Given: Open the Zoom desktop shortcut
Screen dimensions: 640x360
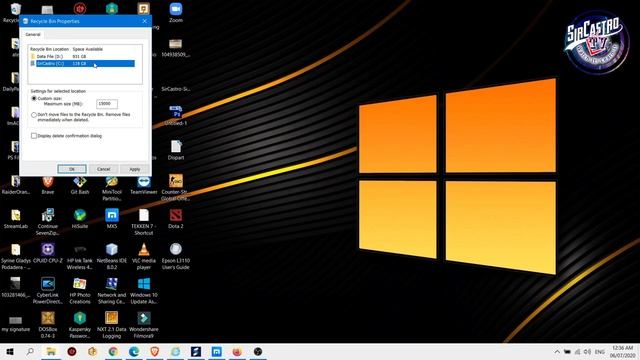Looking at the screenshot, I should pyautogui.click(x=176, y=12).
